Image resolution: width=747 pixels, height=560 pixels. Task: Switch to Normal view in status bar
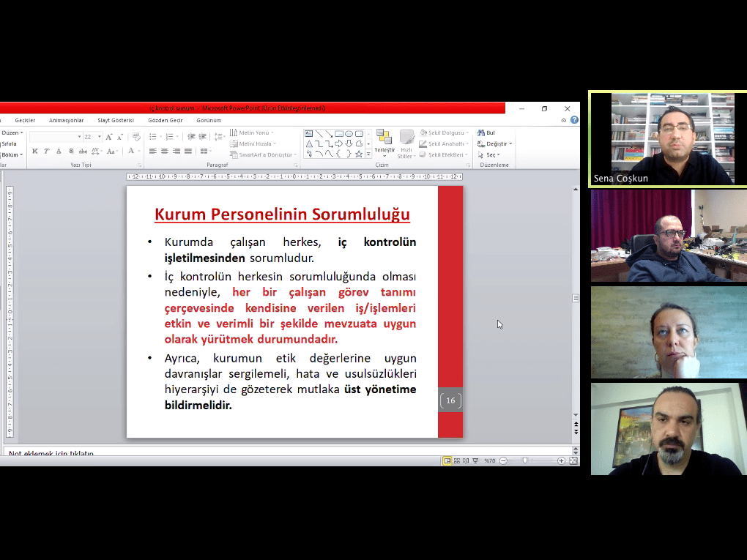click(447, 460)
